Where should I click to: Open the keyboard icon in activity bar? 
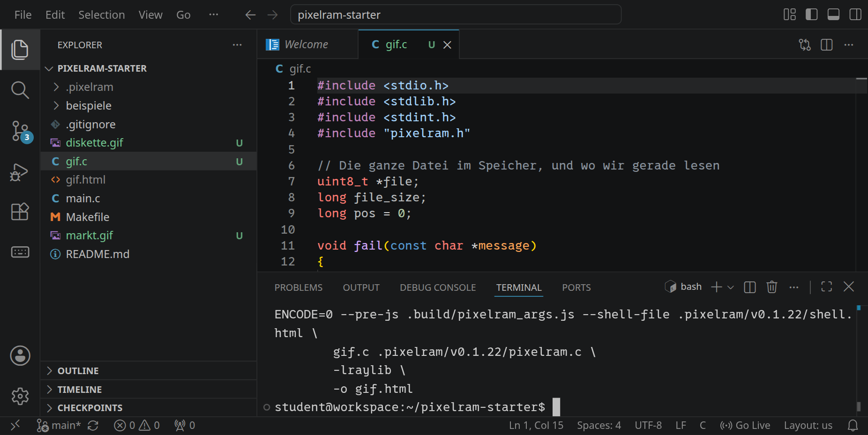20,252
